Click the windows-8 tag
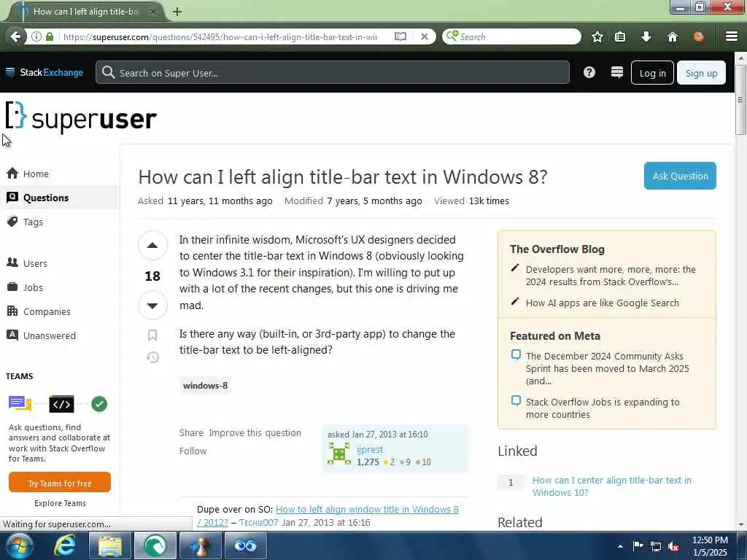The width and height of the screenshot is (747, 560). (205, 385)
